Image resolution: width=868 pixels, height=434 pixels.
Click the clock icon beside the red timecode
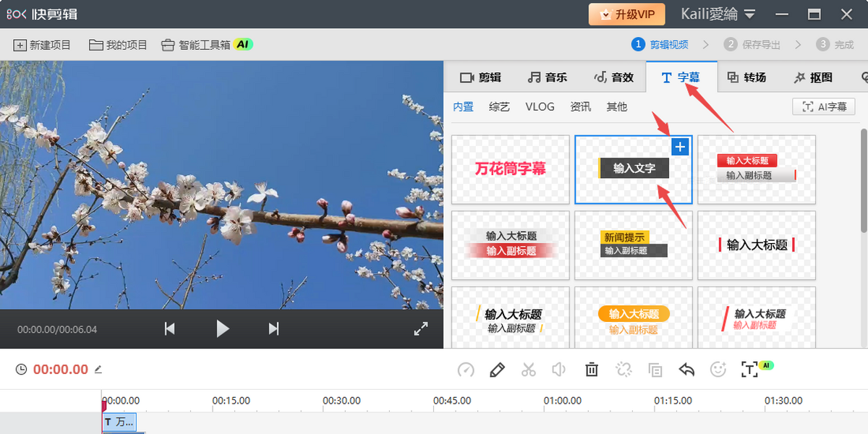[x=22, y=370]
